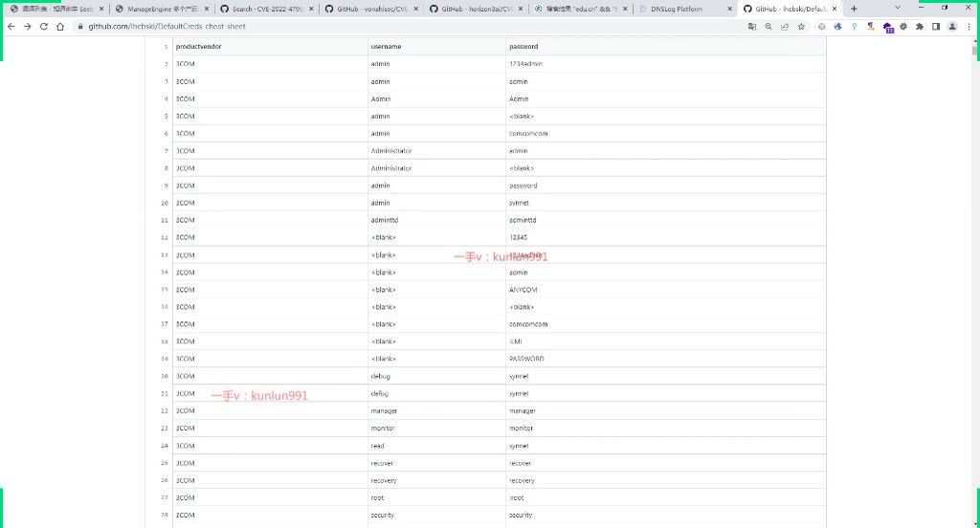Click the recovery password cell
The height and width of the screenshot is (528, 980).
(x=666, y=480)
